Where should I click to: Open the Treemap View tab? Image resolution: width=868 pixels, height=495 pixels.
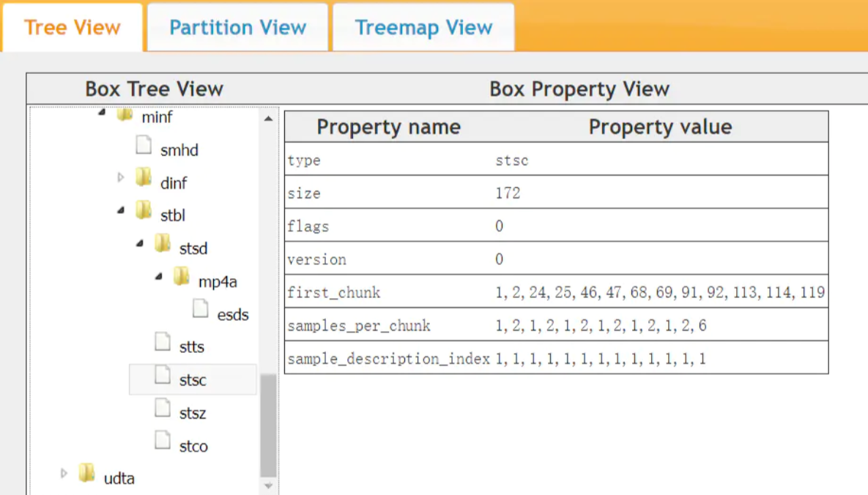423,27
